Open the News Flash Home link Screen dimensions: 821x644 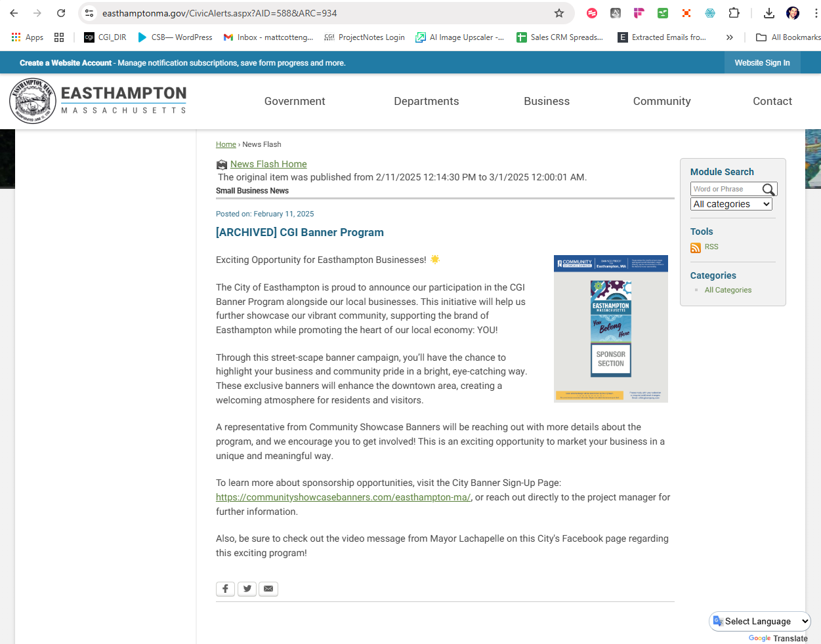click(x=268, y=164)
